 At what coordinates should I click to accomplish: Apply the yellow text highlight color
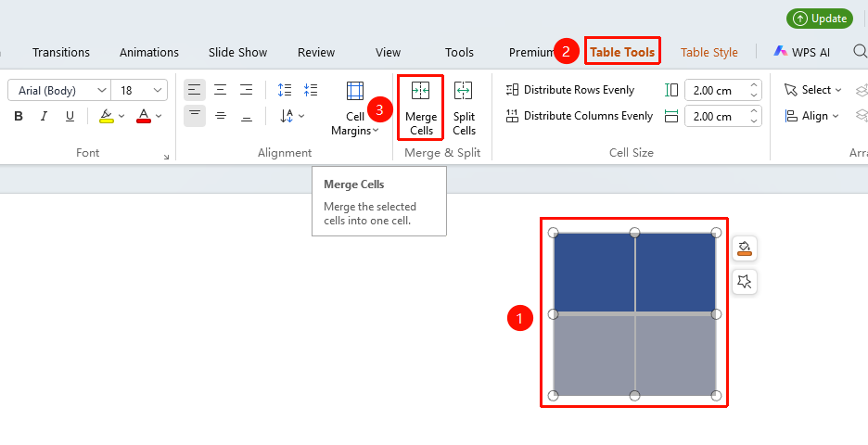(107, 116)
